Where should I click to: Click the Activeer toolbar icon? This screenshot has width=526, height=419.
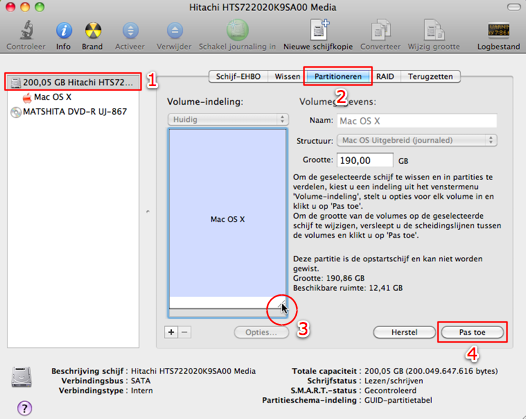coord(130,31)
